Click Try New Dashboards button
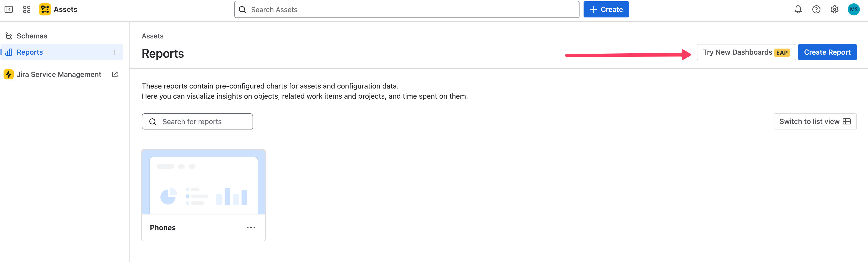Image resolution: width=868 pixels, height=262 pixels. pyautogui.click(x=746, y=52)
